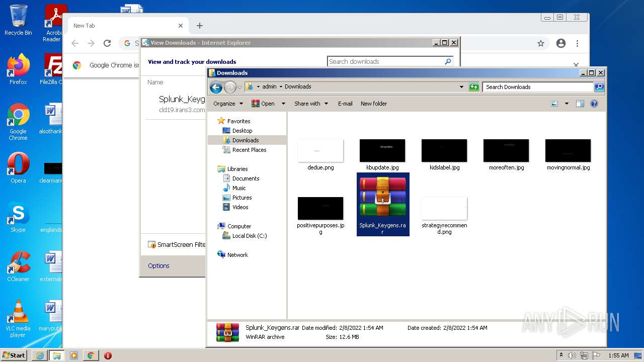Open the VLC media player shortcut

(18, 319)
